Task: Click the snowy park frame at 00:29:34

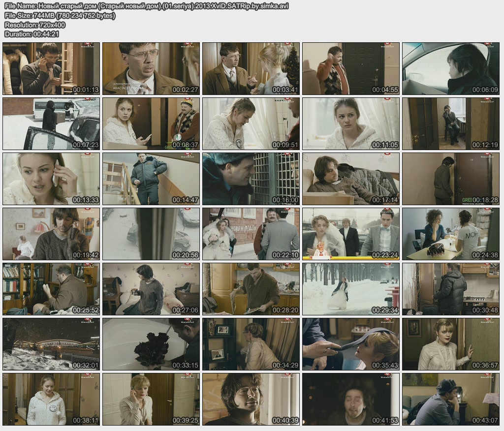Action: pyautogui.click(x=350, y=289)
